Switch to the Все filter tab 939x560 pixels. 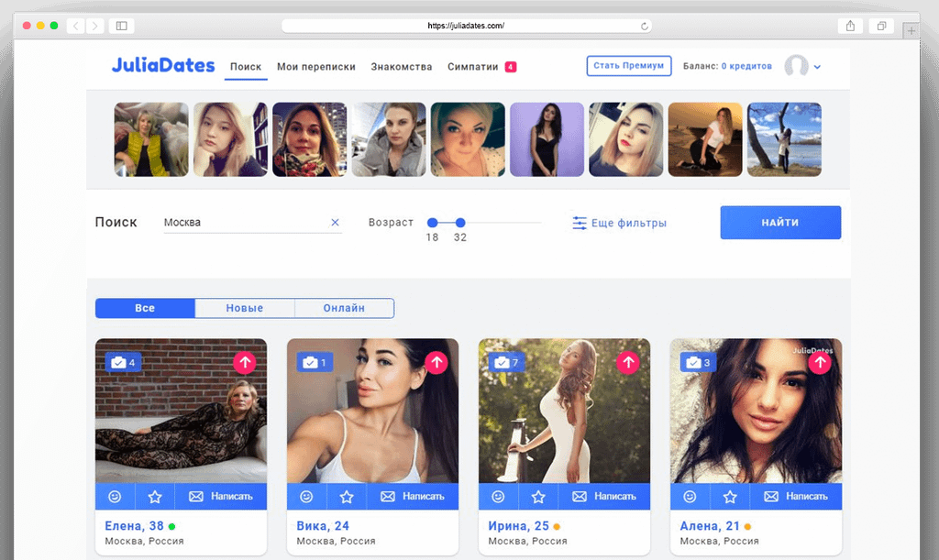tap(145, 308)
